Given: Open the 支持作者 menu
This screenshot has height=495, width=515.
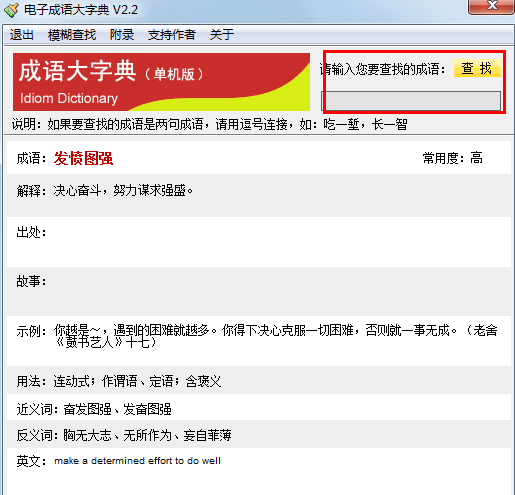Looking at the screenshot, I should coord(172,35).
